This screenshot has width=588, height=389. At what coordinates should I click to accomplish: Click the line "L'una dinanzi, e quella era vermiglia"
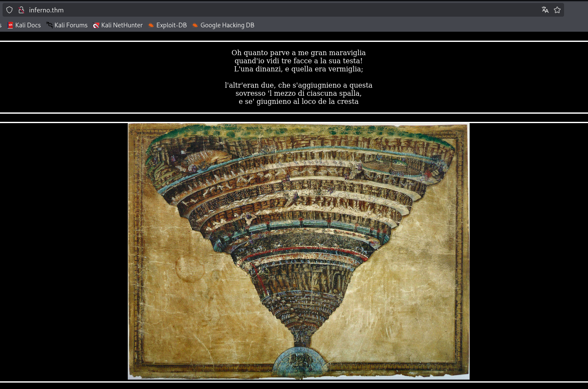click(298, 69)
